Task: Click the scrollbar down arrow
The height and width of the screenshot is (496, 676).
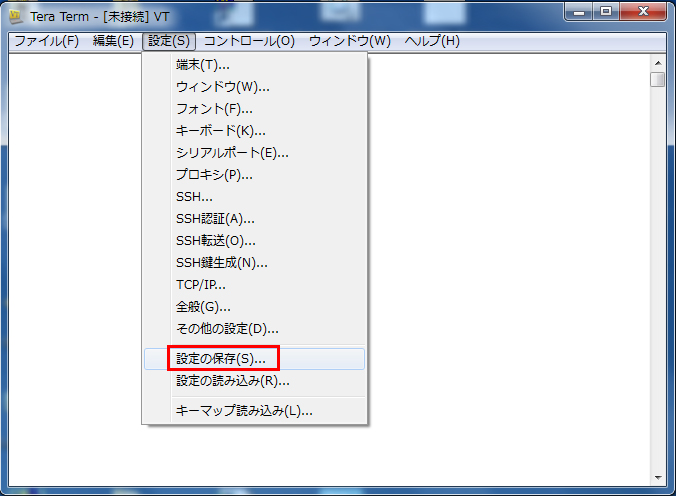Action: click(x=657, y=477)
